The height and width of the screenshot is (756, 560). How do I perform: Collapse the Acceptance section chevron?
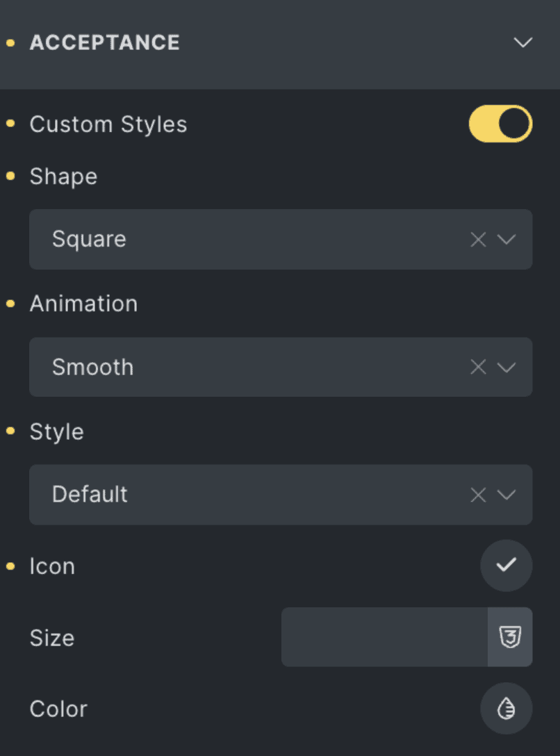click(x=522, y=42)
